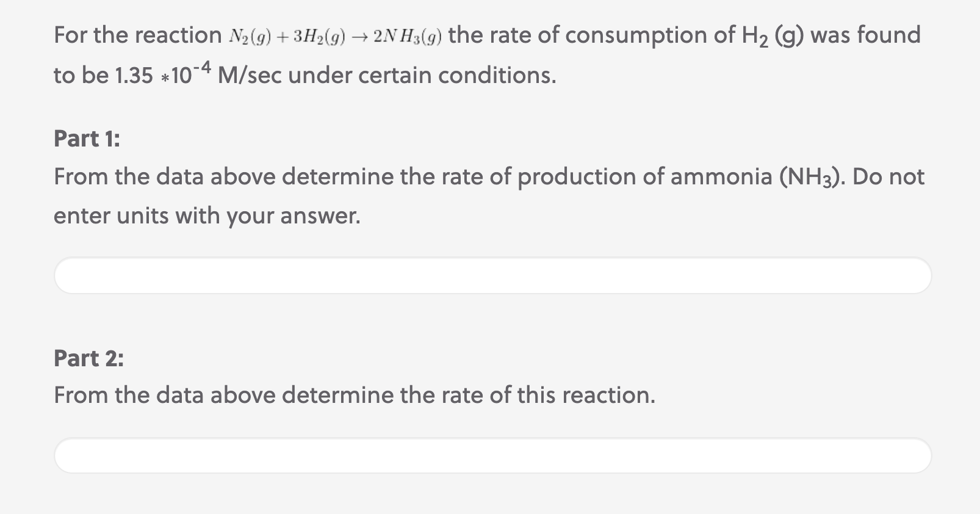Click the '(NH3)' text in Part 1
This screenshot has width=980, height=514.
tap(812, 177)
